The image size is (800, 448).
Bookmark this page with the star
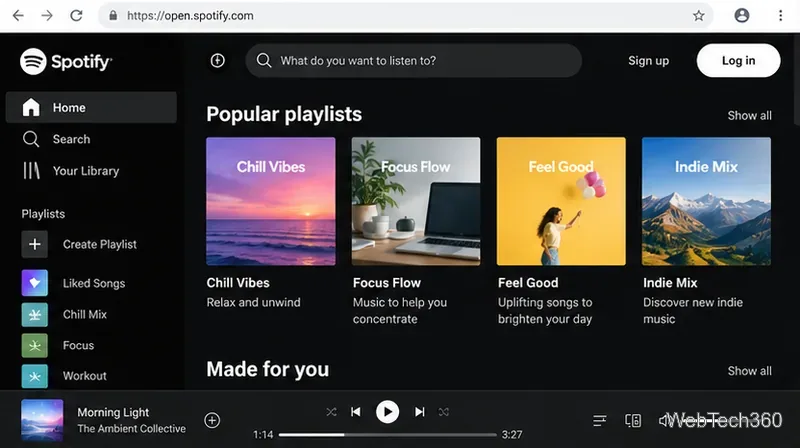pos(698,16)
